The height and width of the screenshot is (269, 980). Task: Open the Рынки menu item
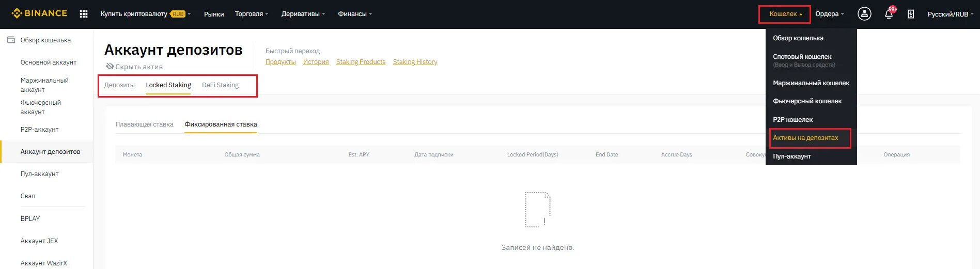(x=214, y=14)
